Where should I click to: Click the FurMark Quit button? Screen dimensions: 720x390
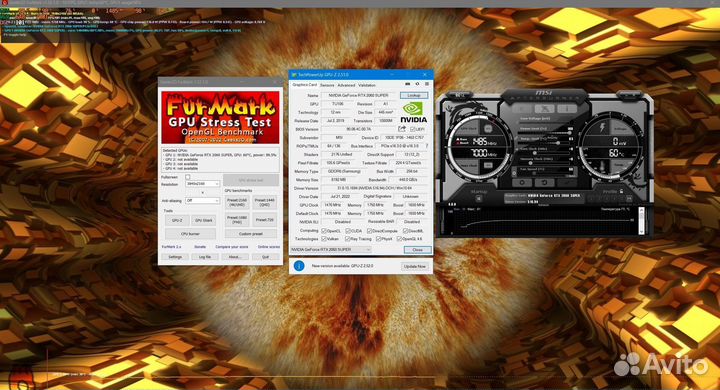265,257
